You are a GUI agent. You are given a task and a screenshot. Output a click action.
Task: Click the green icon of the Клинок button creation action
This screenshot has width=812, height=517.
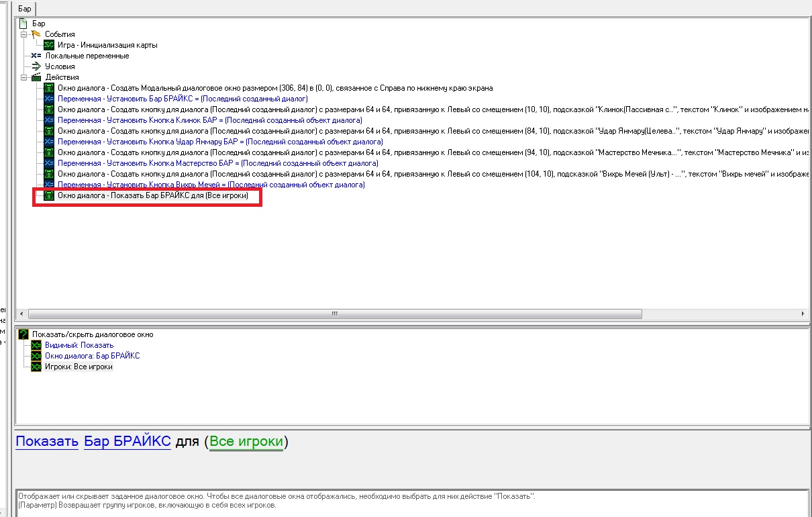pyautogui.click(x=49, y=109)
